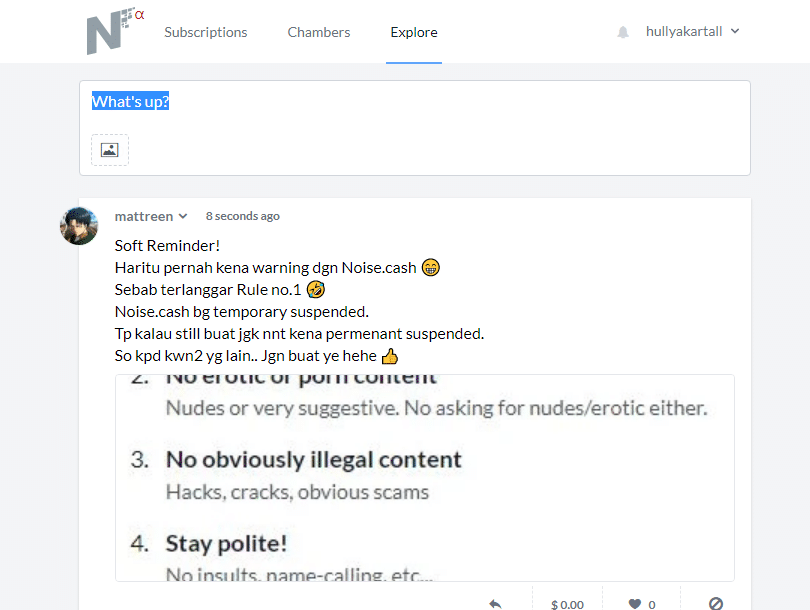Reply to mattreen's post arrow icon
Image resolution: width=810 pixels, height=610 pixels.
point(495,604)
